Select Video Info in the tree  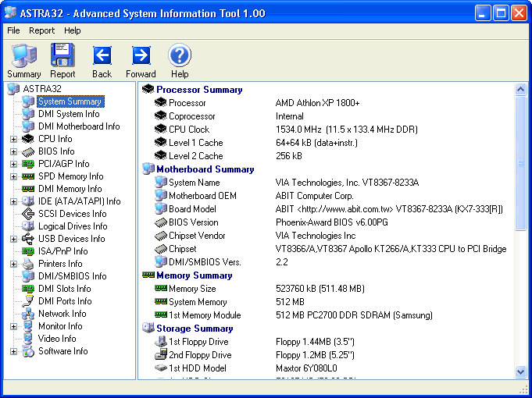coord(57,339)
